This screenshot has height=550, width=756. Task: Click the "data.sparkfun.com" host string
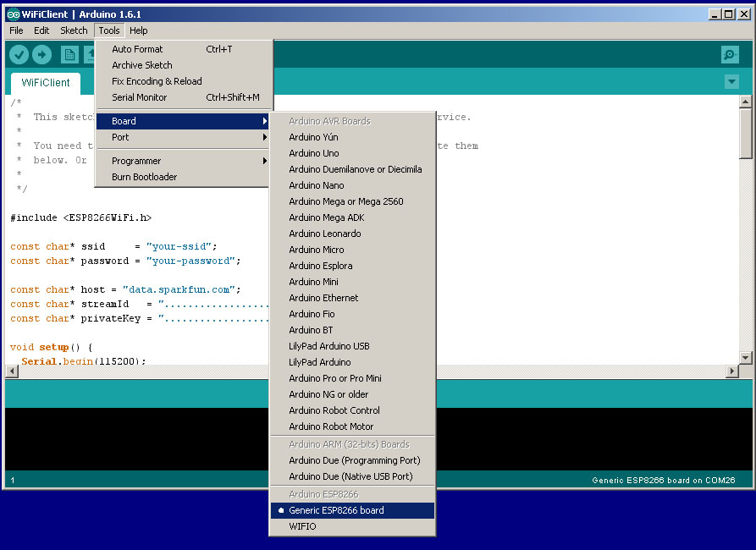click(x=179, y=289)
